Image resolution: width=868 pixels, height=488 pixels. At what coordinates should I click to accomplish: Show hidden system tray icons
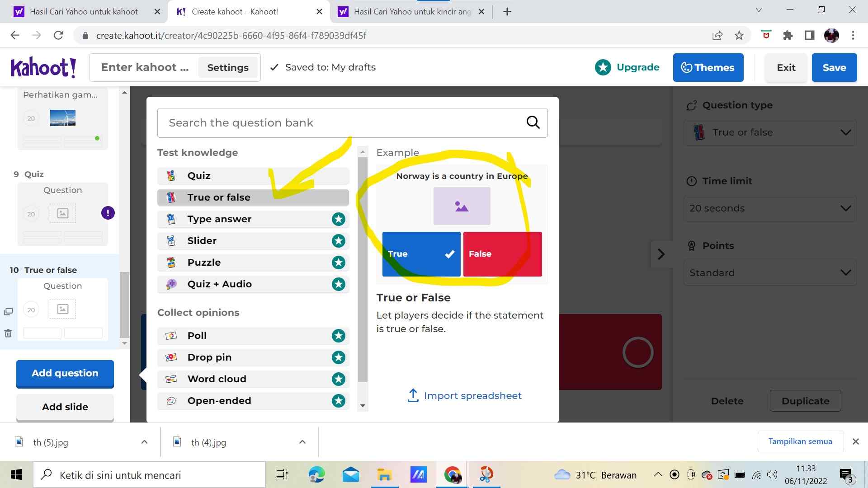coord(658,474)
